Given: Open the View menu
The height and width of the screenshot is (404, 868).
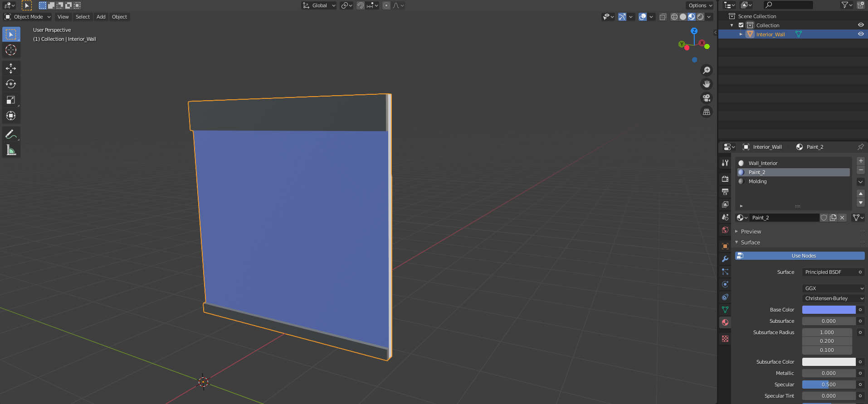Looking at the screenshot, I should click(63, 17).
